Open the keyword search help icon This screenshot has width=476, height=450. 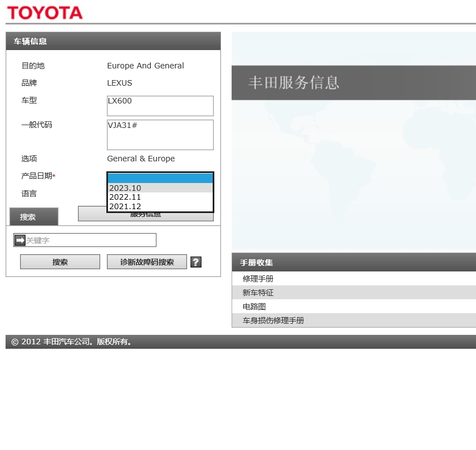[195, 261]
